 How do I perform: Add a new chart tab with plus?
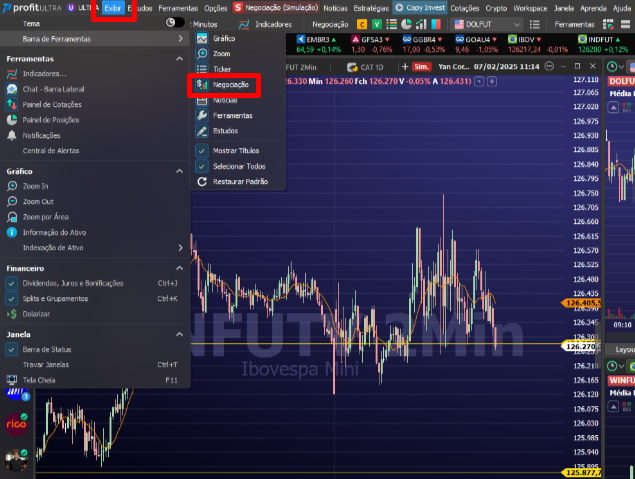(405, 66)
